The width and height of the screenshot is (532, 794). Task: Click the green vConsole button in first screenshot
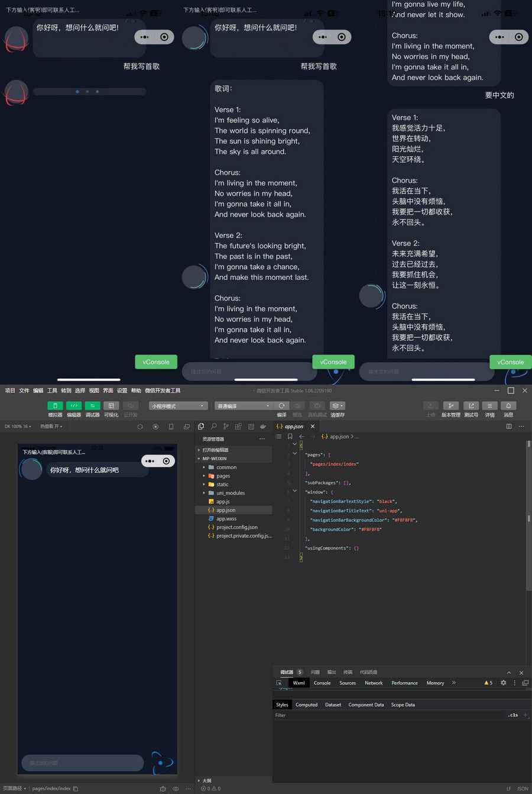[156, 362]
